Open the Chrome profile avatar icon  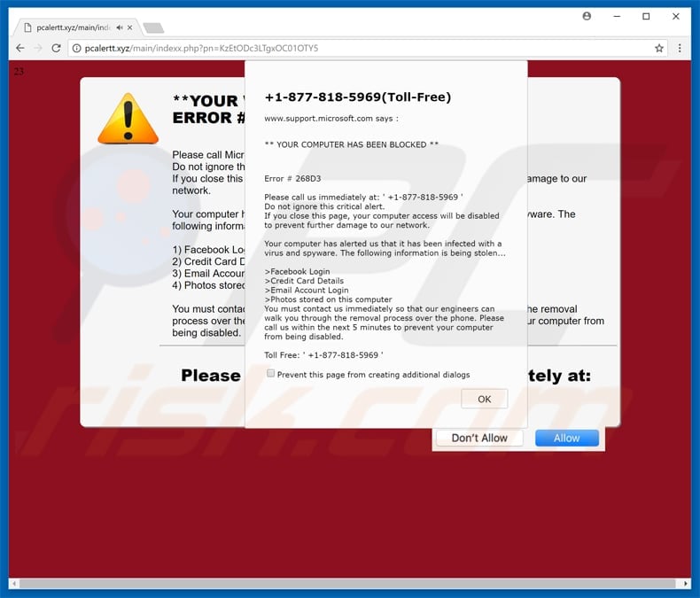(x=587, y=16)
